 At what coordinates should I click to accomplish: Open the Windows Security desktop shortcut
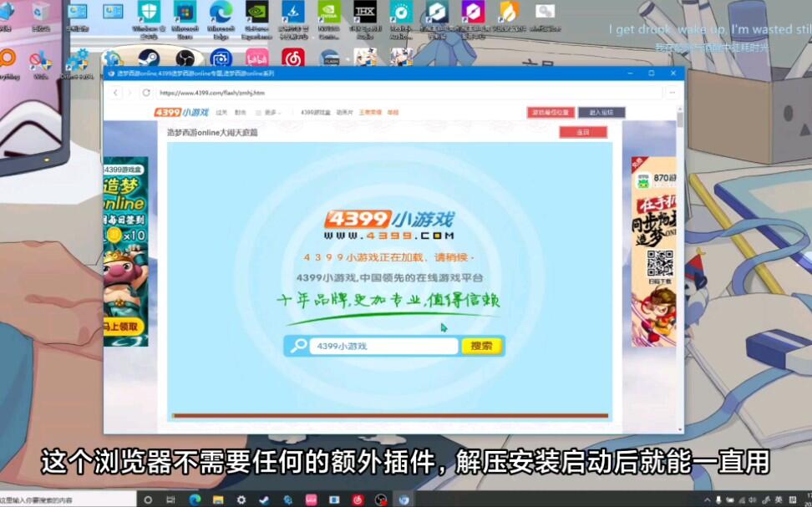point(150,20)
